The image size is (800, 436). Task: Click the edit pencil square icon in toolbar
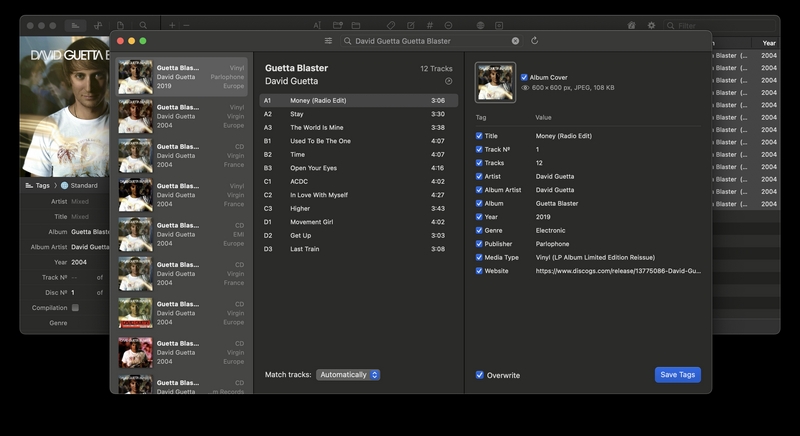[411, 25]
